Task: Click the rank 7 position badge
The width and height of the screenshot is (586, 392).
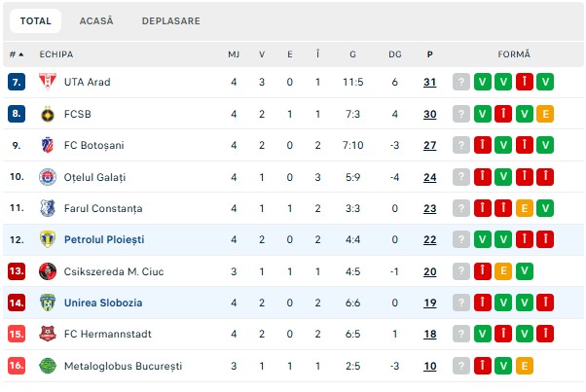Action: 16,82
